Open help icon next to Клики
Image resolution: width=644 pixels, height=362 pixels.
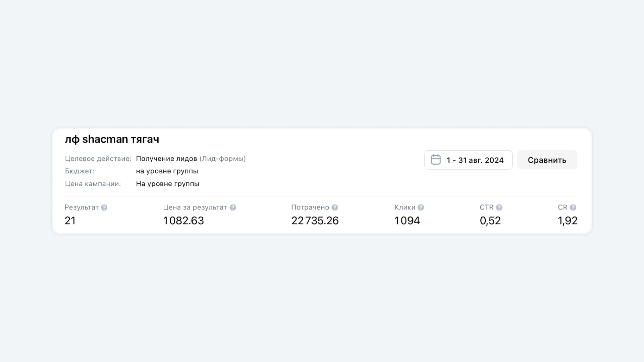pos(421,207)
